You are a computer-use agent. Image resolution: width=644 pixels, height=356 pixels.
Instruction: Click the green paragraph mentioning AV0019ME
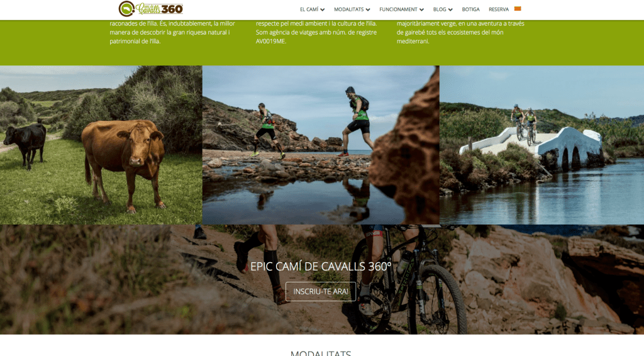316,33
